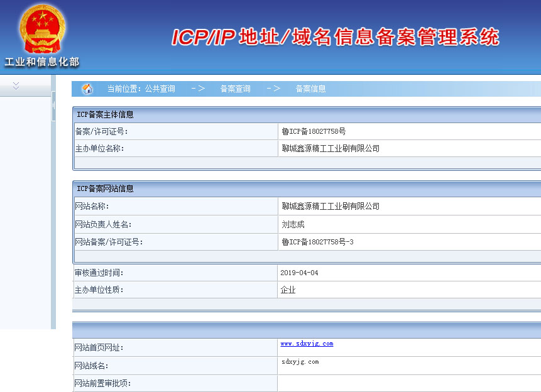Screen dimensions: 541x392
Task: Click the ICP/IP备案管理系统 banner title
Action: 336,36
